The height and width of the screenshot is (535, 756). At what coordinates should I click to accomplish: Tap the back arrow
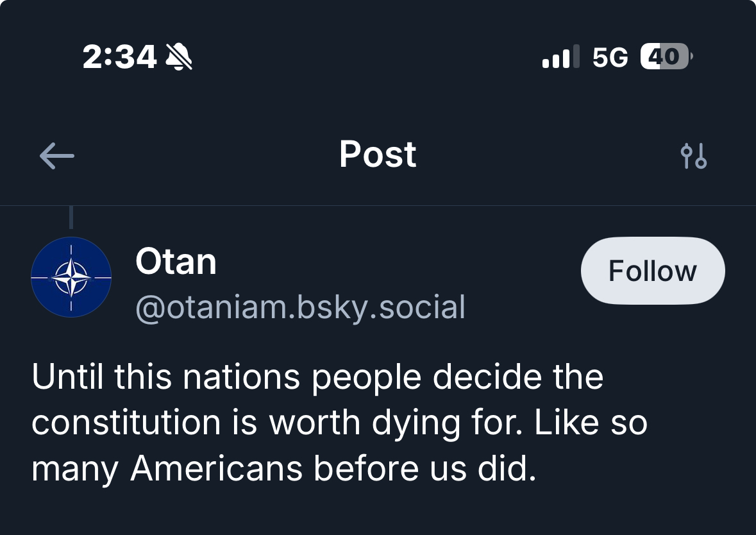[x=57, y=156]
